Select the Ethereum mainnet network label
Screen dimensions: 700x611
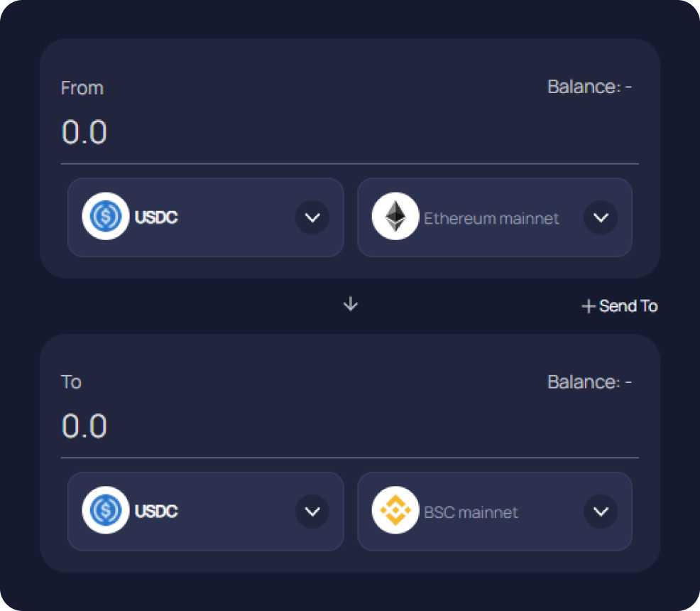pyautogui.click(x=491, y=218)
